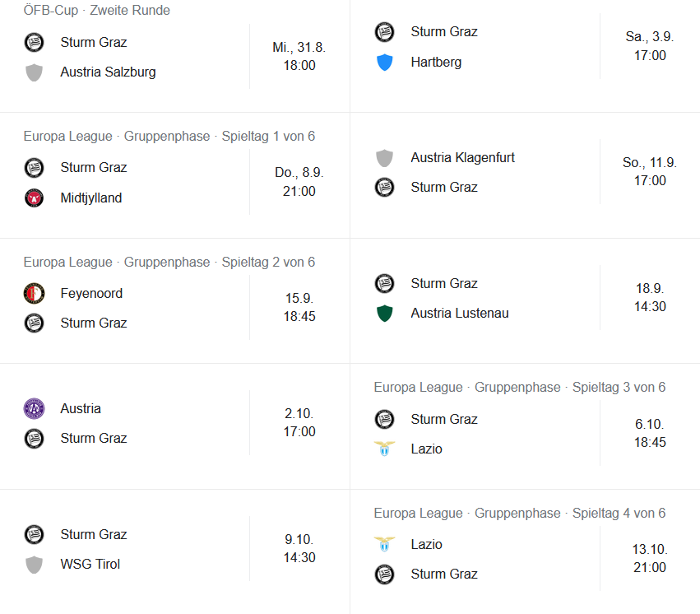Viewport: 700px width, 614px height.
Task: Open Feyenoord team name link
Action: pos(91,293)
